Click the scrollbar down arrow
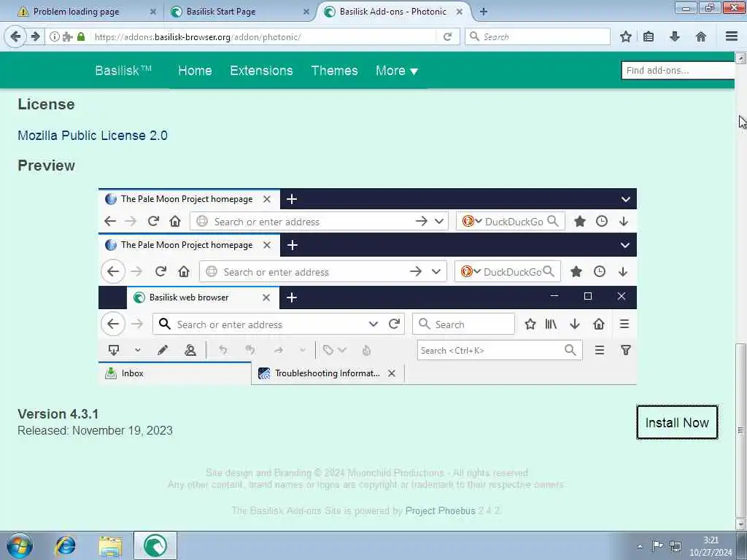This screenshot has width=747, height=560. [740, 524]
